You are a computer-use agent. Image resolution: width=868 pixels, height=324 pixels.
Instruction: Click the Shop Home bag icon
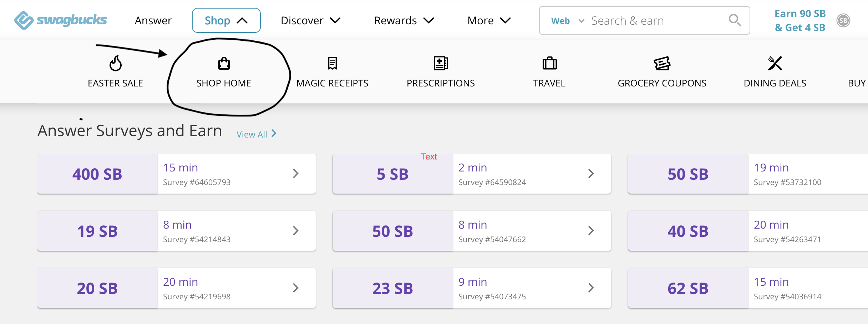[224, 64]
